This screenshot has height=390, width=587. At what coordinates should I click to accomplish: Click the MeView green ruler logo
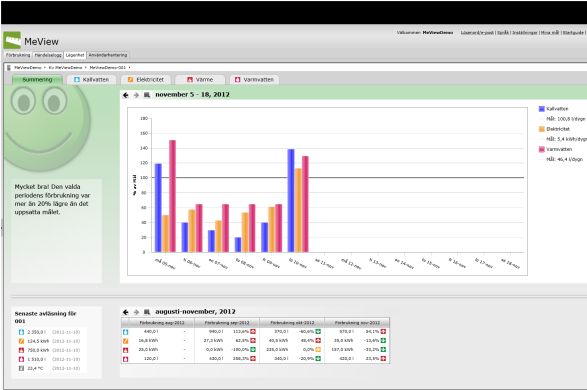(x=12, y=40)
